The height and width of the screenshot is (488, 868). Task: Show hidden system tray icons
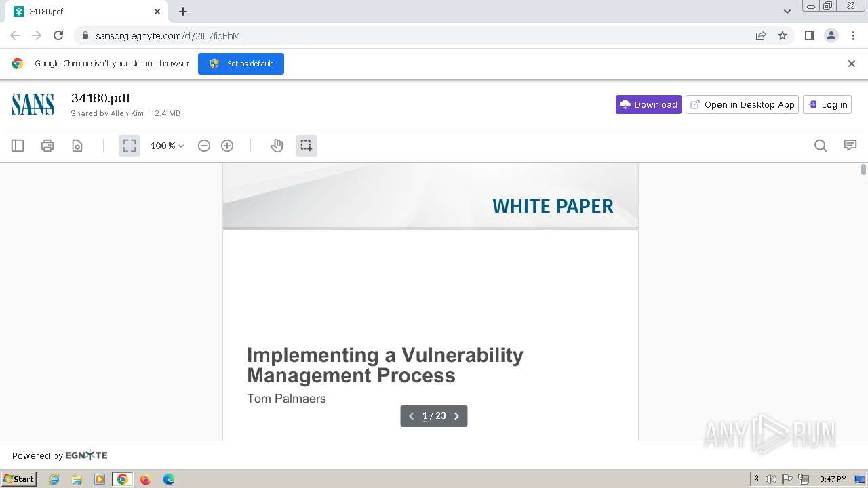756,479
